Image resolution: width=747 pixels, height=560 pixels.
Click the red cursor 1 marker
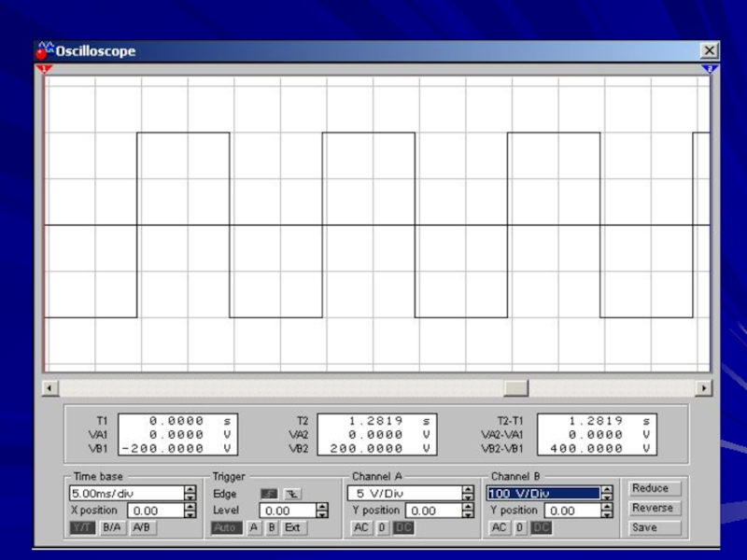42,69
